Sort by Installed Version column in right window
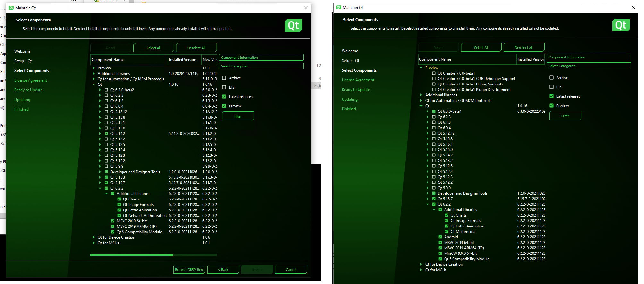This screenshot has height=284, width=644. pyautogui.click(x=530, y=59)
